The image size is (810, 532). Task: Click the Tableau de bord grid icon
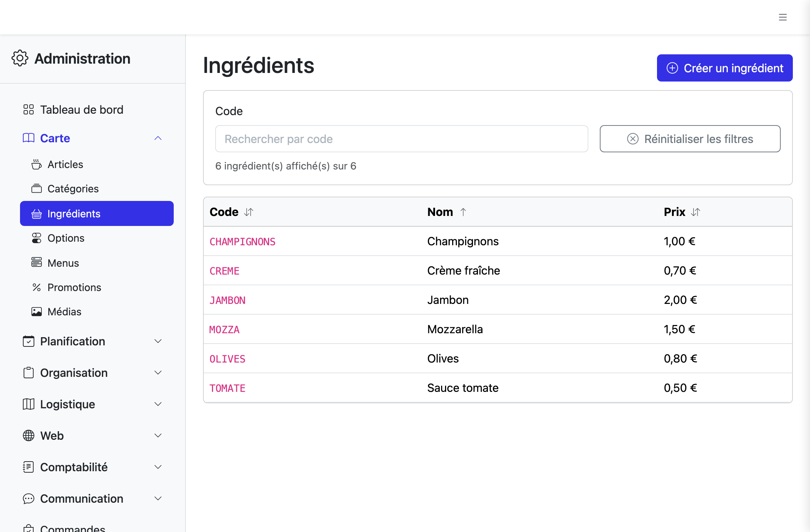coord(28,109)
